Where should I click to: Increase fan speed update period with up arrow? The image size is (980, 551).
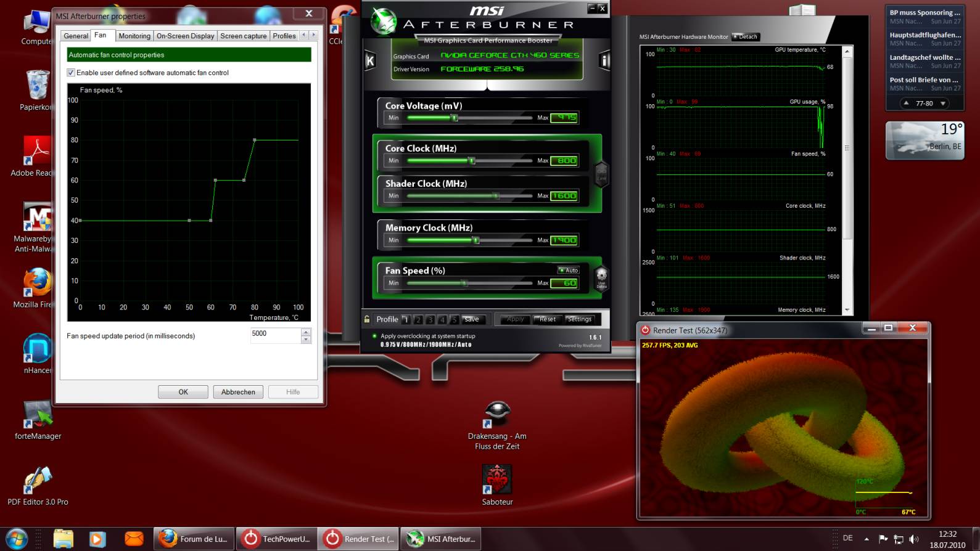[306, 332]
